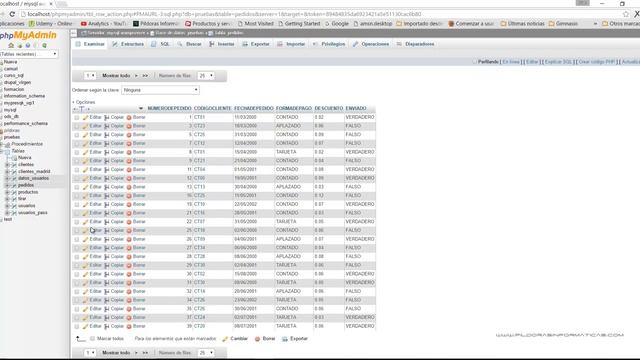This screenshot has height=360, width=640.
Task: Open Ordenar según la clave dropdown
Action: (x=160, y=90)
